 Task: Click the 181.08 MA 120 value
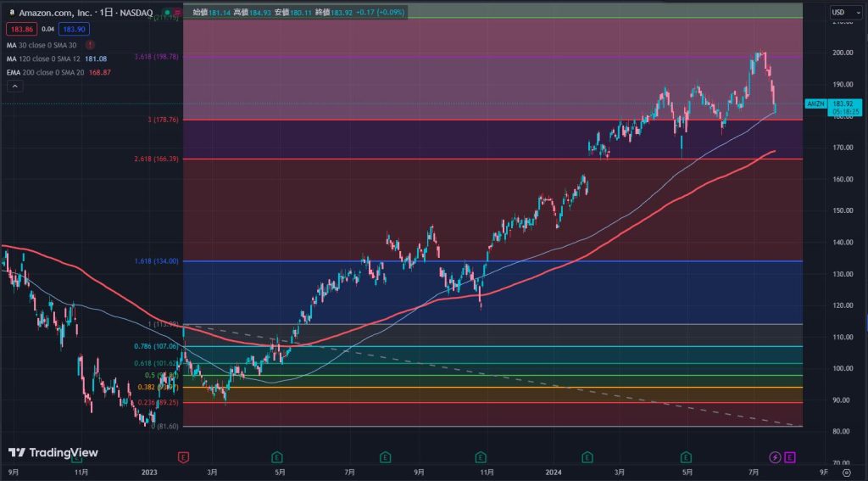pyautogui.click(x=97, y=59)
